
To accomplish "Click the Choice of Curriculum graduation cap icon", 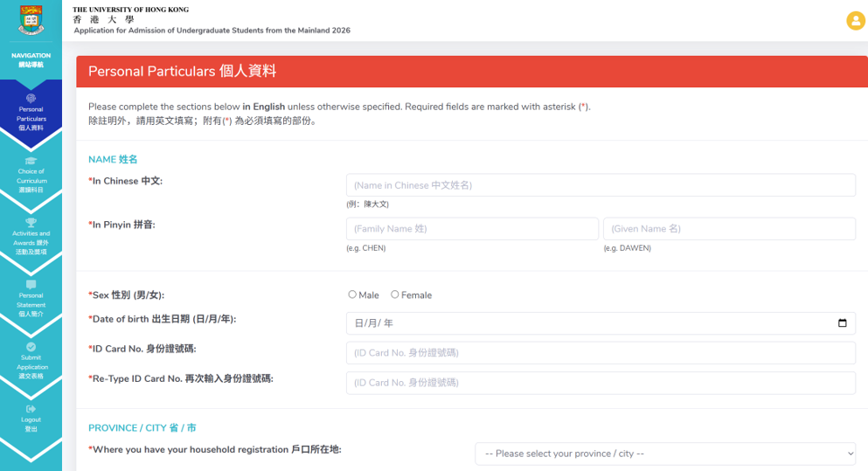I will pos(31,161).
